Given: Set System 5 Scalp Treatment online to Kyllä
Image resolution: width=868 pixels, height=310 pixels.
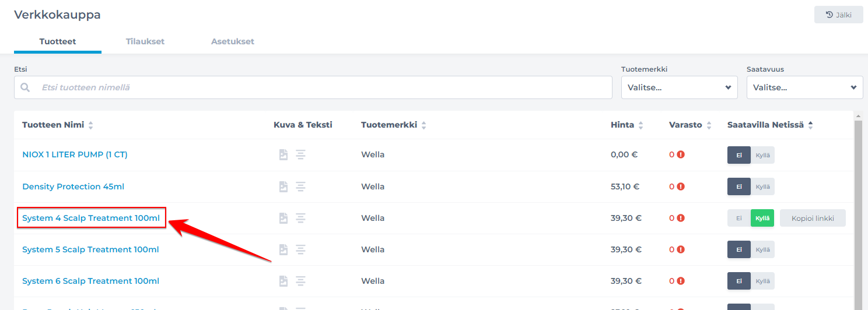Looking at the screenshot, I should (763, 249).
